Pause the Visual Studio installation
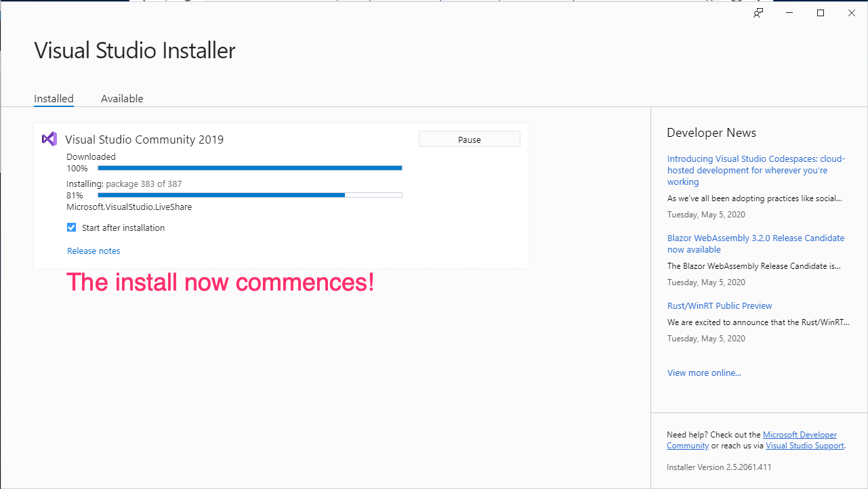 [x=470, y=140]
